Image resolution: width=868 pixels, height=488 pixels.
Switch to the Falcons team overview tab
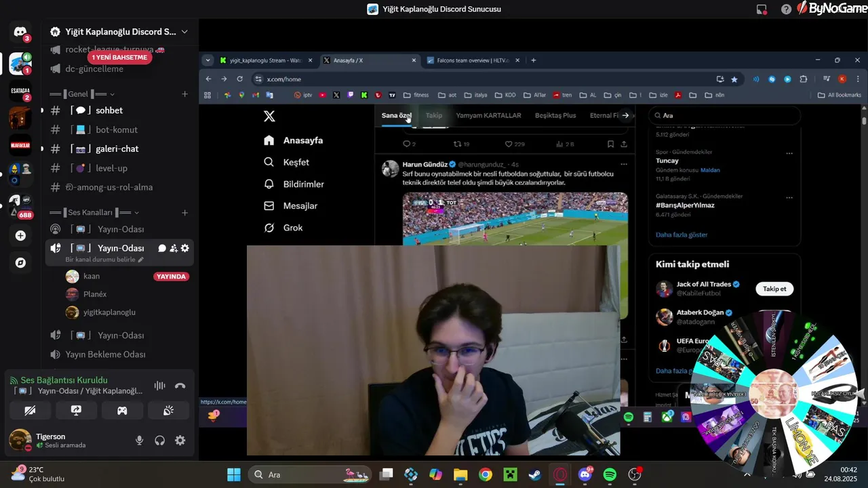pos(473,60)
